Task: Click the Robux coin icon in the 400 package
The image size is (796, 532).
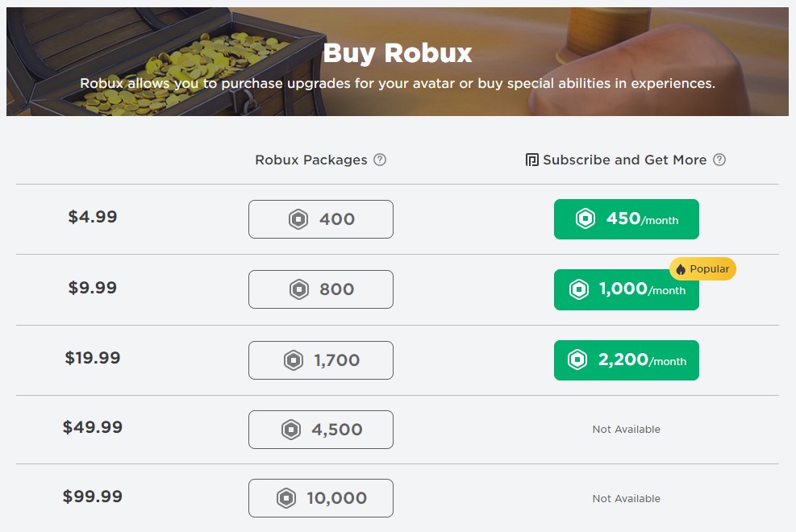Action: (x=298, y=219)
